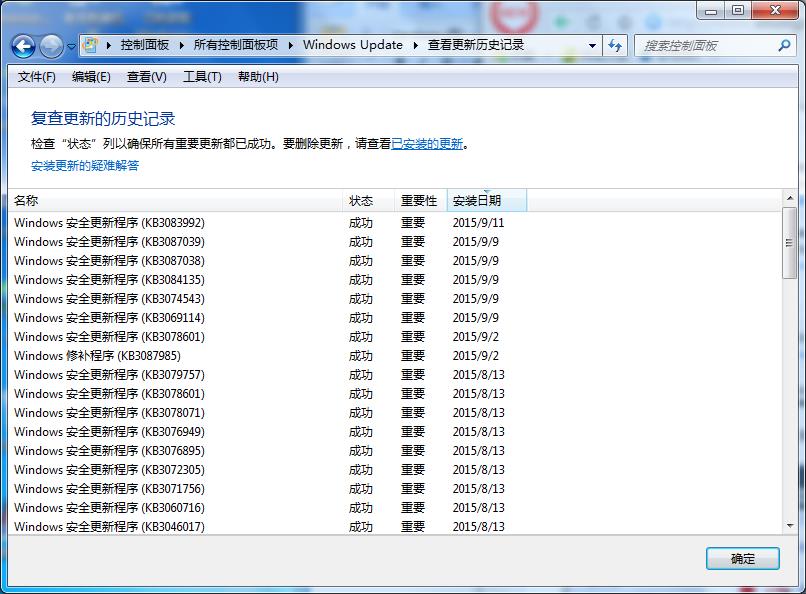This screenshot has height=594, width=806.
Task: Focus the 搜索控制面板 search box
Action: coord(706,46)
